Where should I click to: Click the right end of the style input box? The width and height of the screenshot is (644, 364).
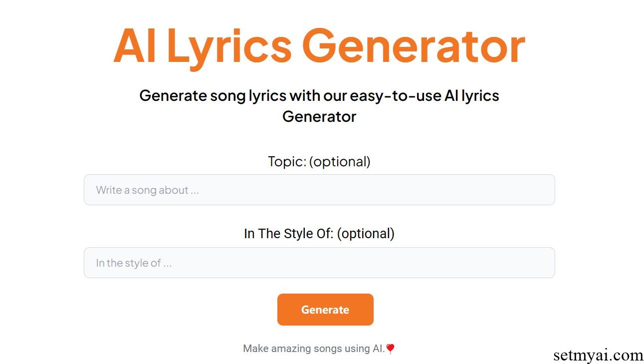(x=544, y=263)
